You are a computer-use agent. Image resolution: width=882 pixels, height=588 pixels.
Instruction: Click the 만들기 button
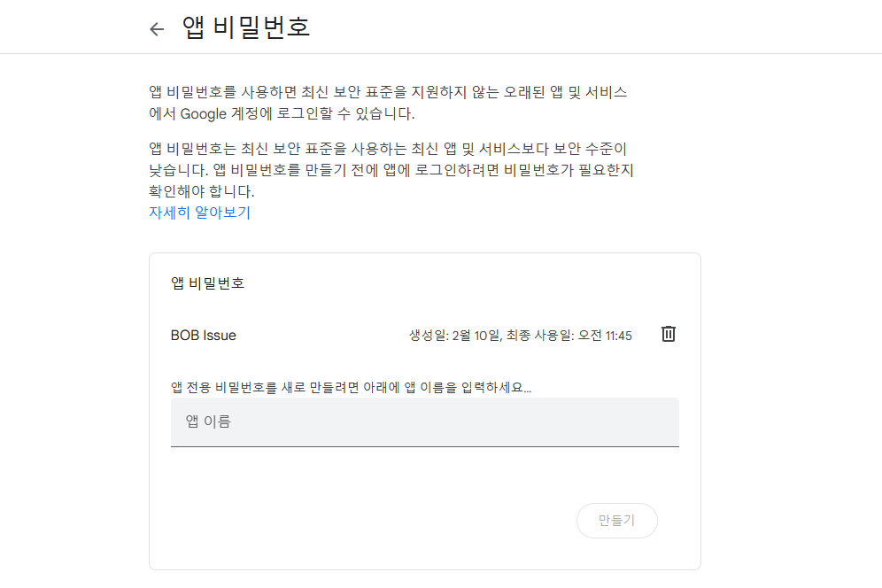click(616, 521)
